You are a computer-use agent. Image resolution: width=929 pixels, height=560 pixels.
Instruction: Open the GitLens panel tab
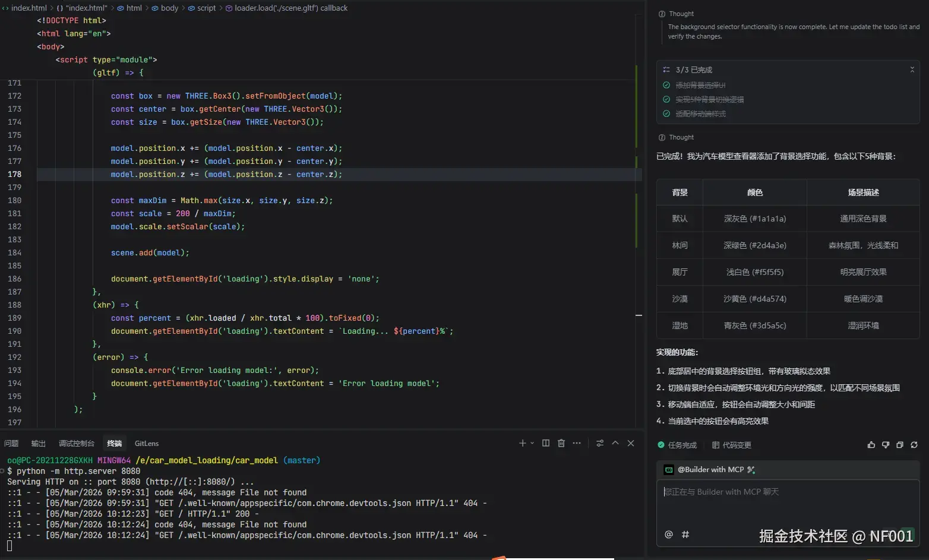(x=147, y=444)
